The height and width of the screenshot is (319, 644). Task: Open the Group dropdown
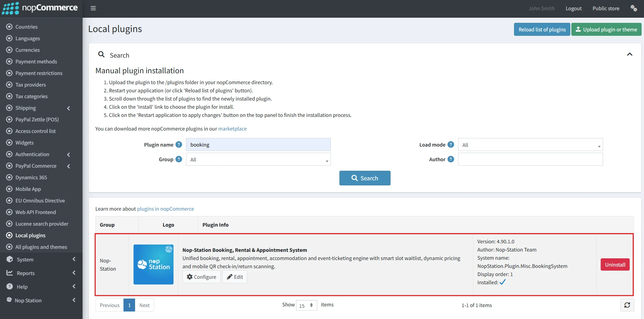(258, 159)
